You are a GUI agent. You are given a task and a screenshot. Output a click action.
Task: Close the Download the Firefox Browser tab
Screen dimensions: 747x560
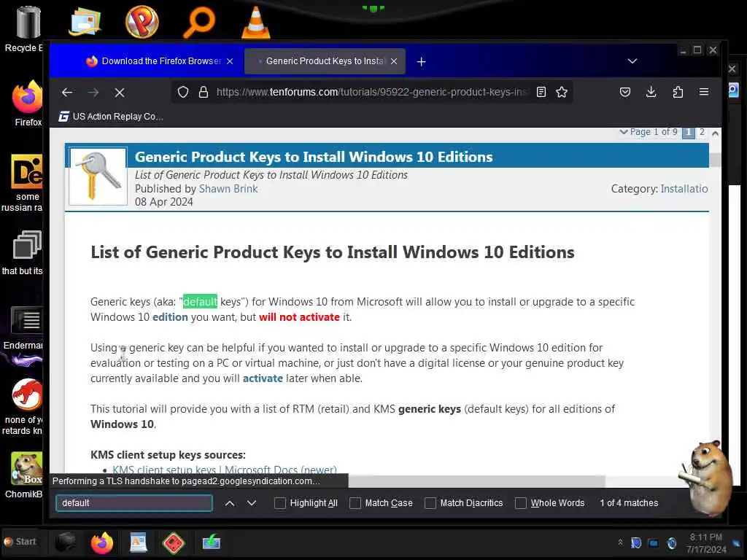coord(230,61)
